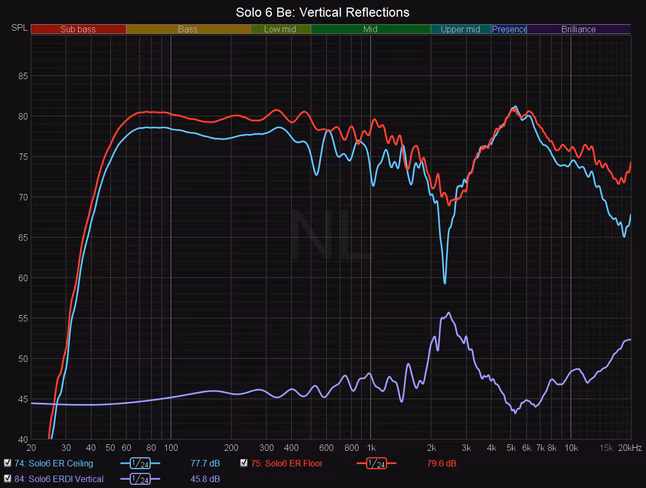The height and width of the screenshot is (488, 646).
Task: Click the Presence frequency band label
Action: [x=509, y=29]
